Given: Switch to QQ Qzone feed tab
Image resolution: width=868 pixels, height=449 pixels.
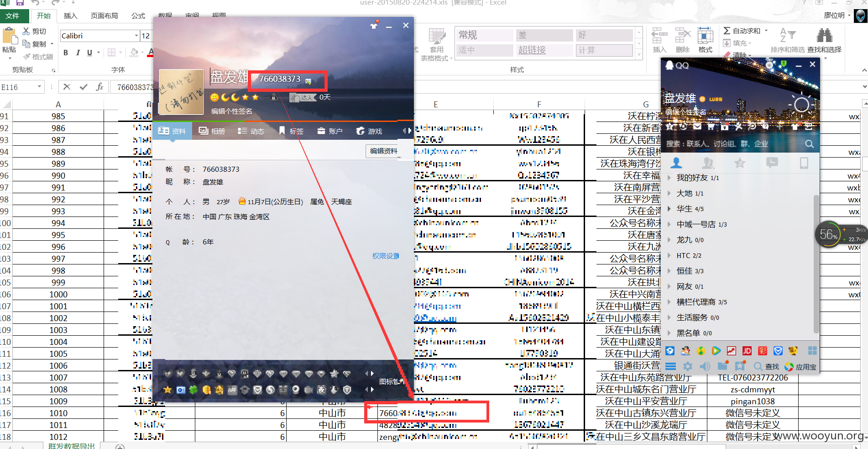Looking at the screenshot, I should click(740, 163).
